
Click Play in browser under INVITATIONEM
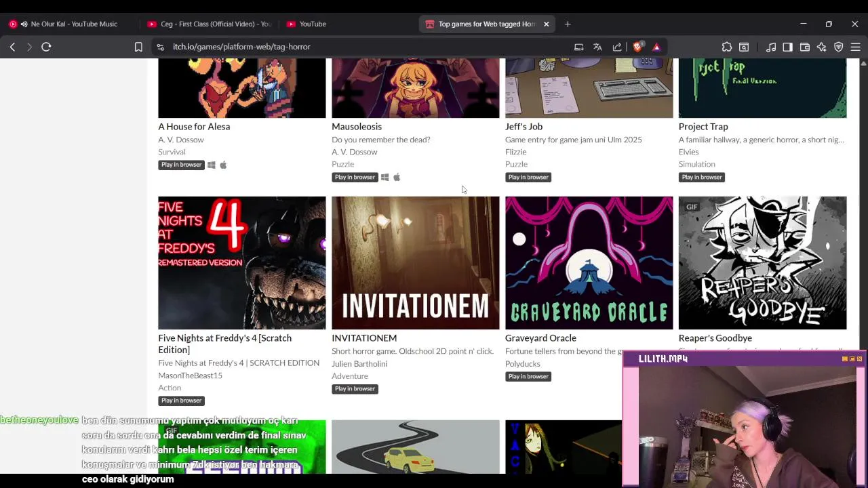point(355,388)
